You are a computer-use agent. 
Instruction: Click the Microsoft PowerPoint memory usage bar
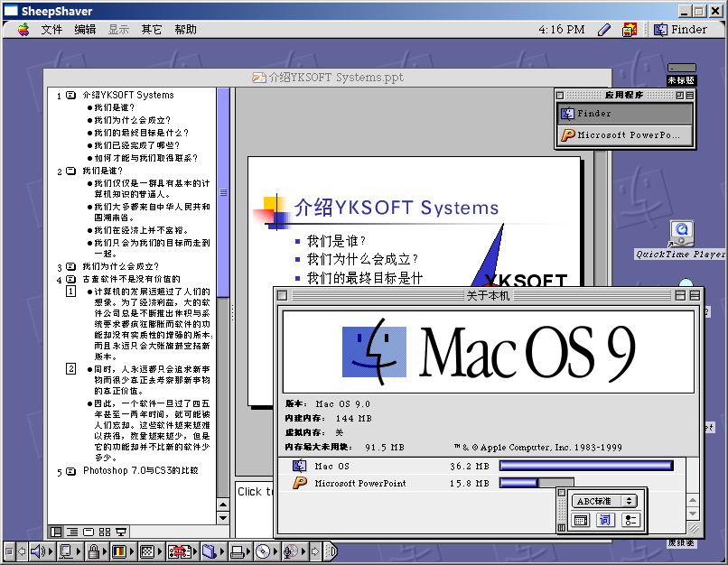coord(537,483)
